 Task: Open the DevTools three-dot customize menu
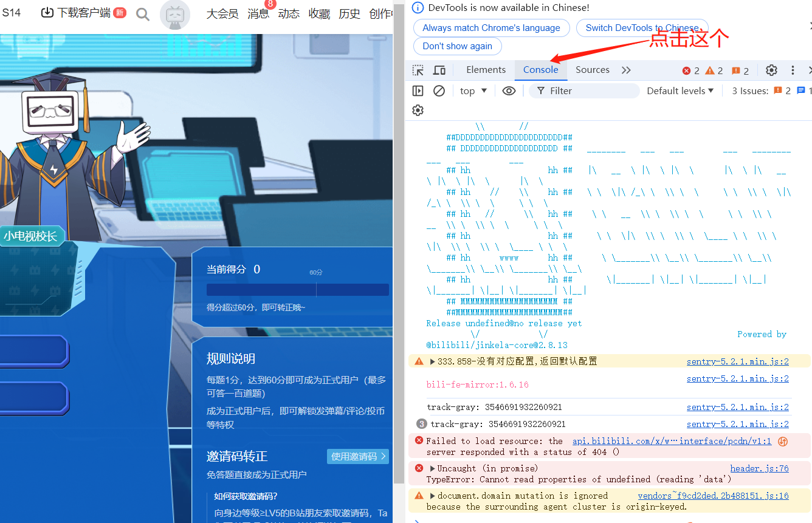click(x=793, y=70)
